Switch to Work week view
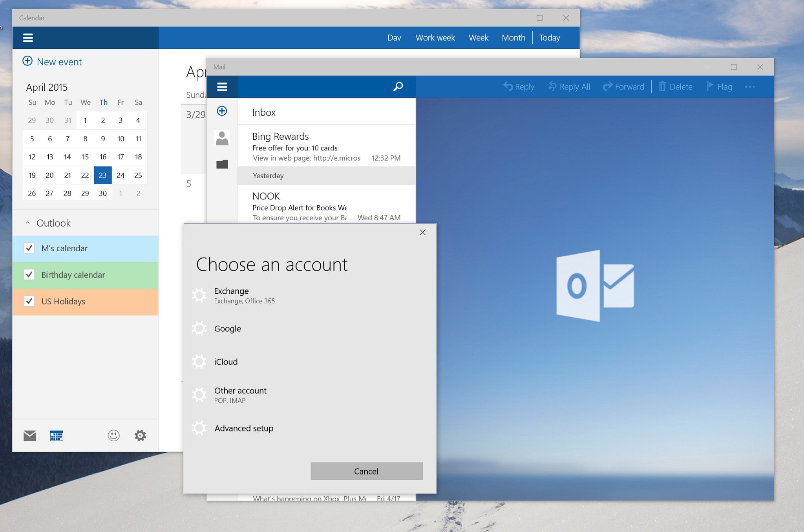The image size is (804, 532). pyautogui.click(x=435, y=38)
